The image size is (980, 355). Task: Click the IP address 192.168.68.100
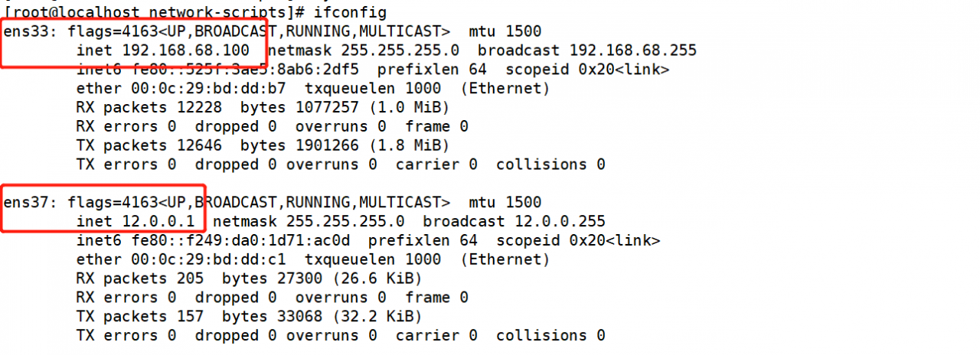tap(185, 50)
